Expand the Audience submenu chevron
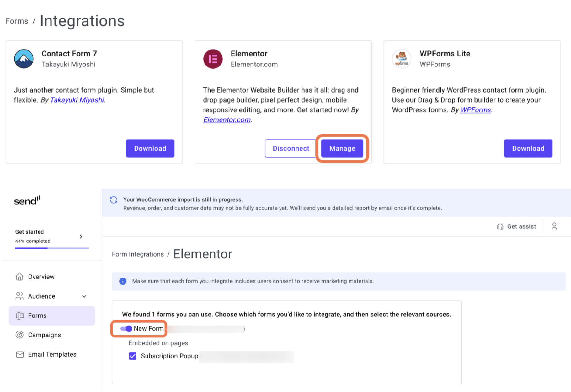571x392 pixels. (84, 296)
